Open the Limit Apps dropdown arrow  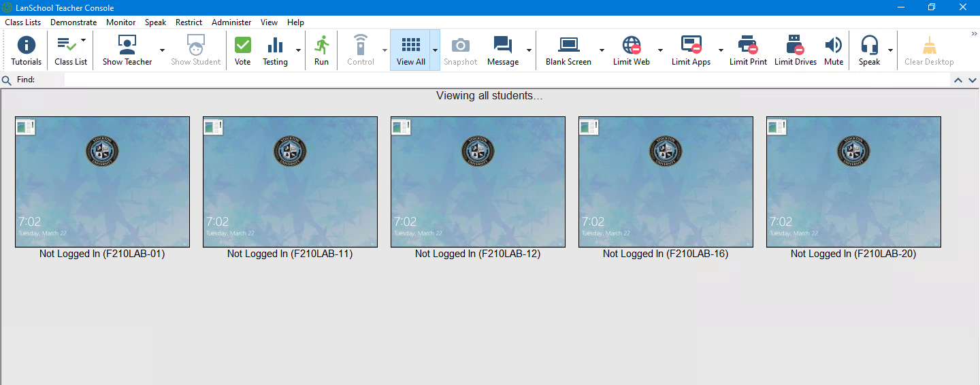pyautogui.click(x=721, y=50)
